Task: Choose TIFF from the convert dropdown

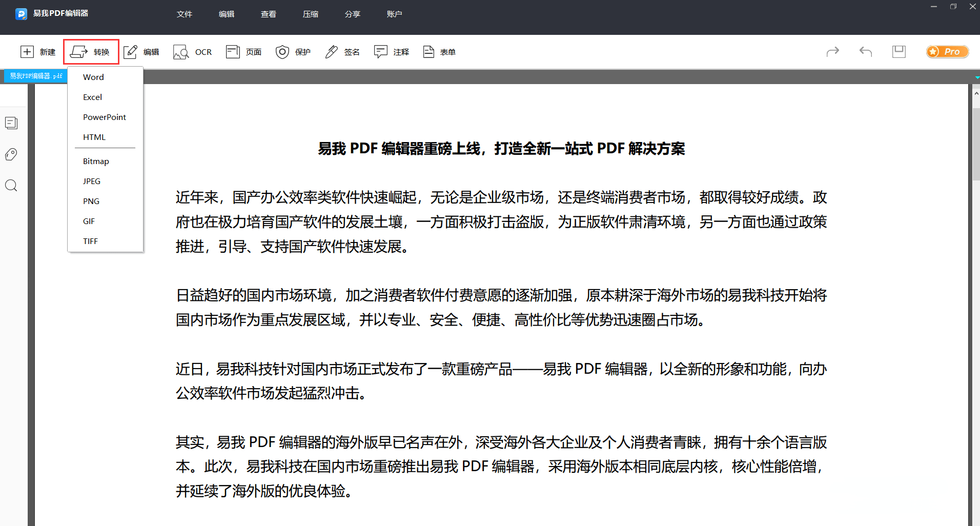Action: coord(105,241)
